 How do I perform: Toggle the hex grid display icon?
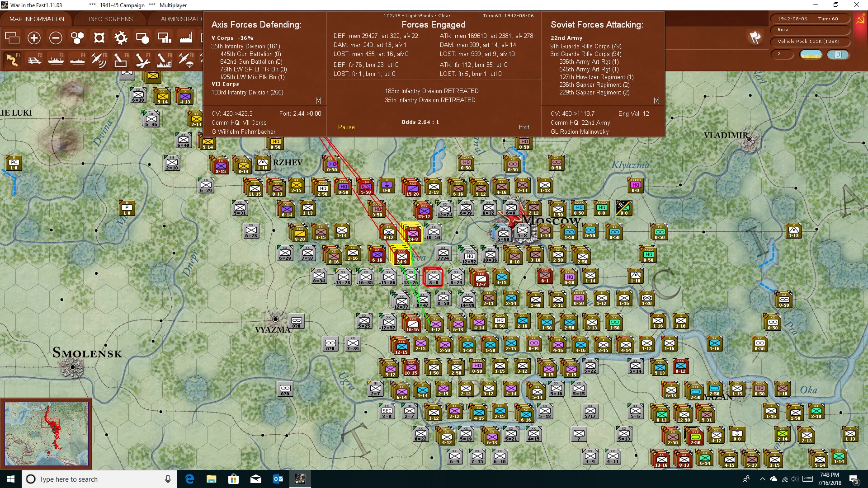point(77,38)
